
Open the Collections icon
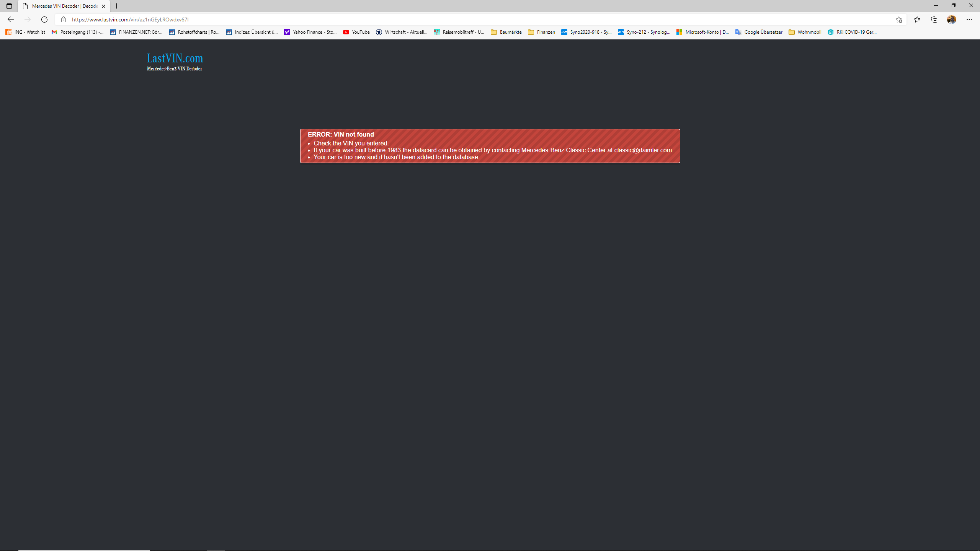(934, 20)
